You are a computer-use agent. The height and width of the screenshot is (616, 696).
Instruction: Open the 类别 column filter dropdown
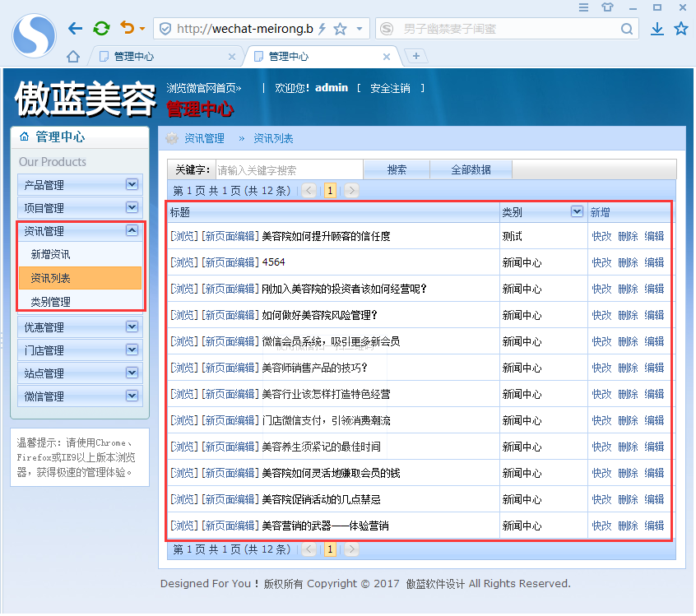coord(576,212)
